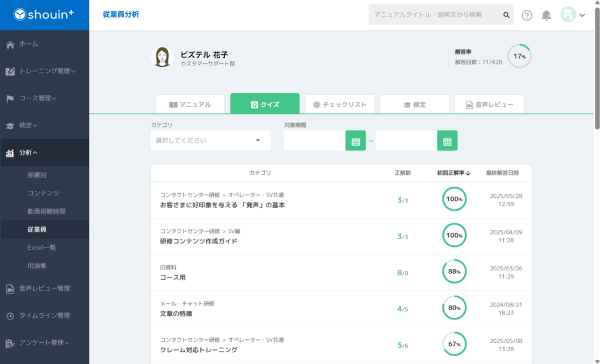
Task: Collapse the 分析 sidebar section
Action: coord(28,153)
